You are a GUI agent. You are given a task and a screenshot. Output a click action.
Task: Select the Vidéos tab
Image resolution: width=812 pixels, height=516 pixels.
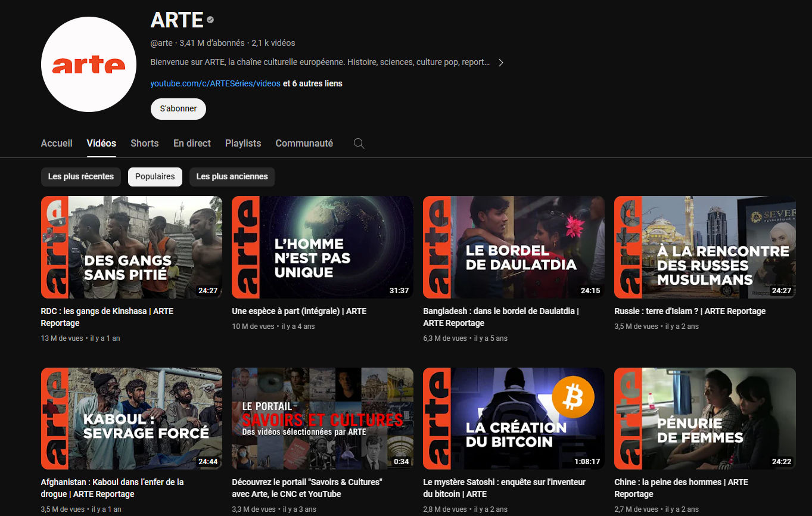(x=101, y=144)
